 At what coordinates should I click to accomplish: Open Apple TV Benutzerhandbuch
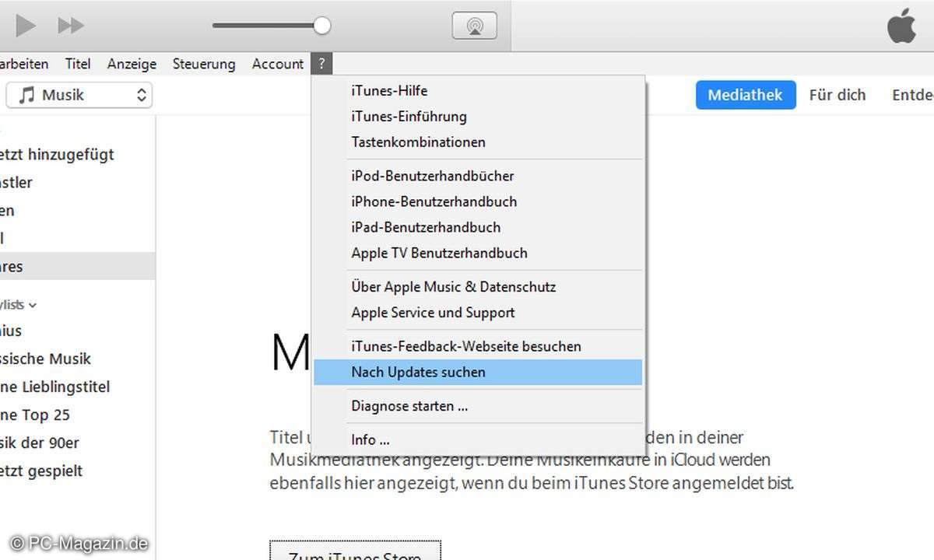pos(478,253)
